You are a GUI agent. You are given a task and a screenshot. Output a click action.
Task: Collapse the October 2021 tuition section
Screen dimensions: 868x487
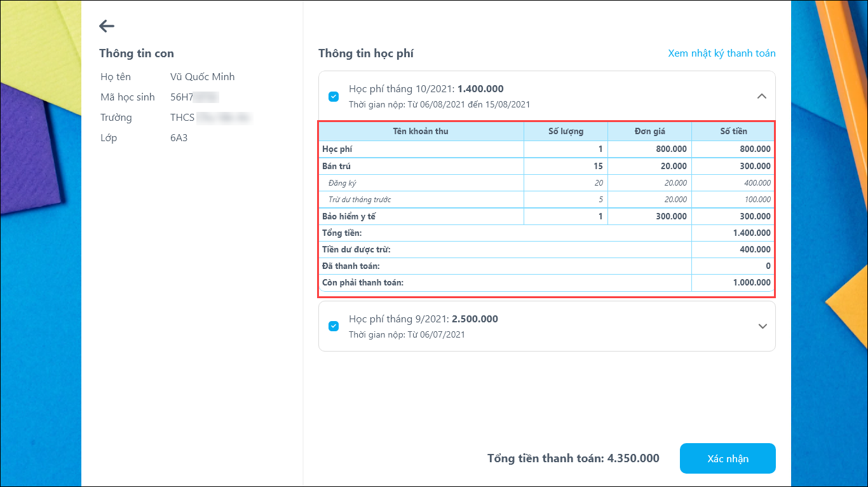[762, 97]
